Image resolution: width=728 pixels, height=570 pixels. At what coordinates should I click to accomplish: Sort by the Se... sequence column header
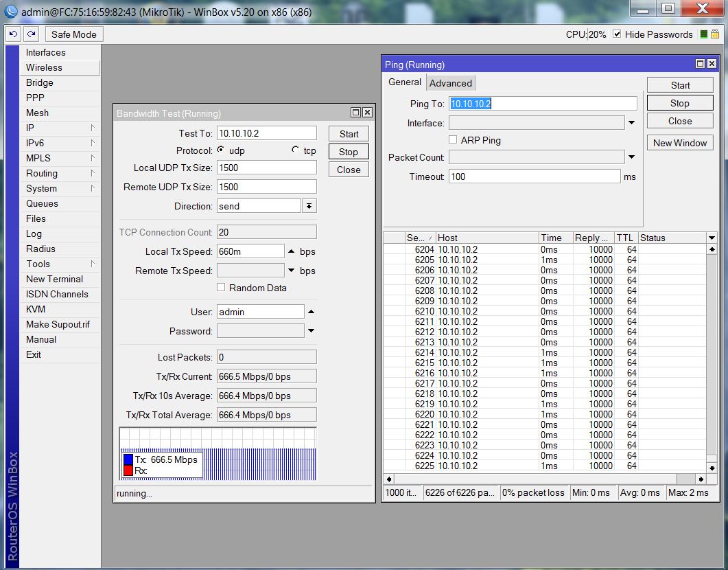420,238
